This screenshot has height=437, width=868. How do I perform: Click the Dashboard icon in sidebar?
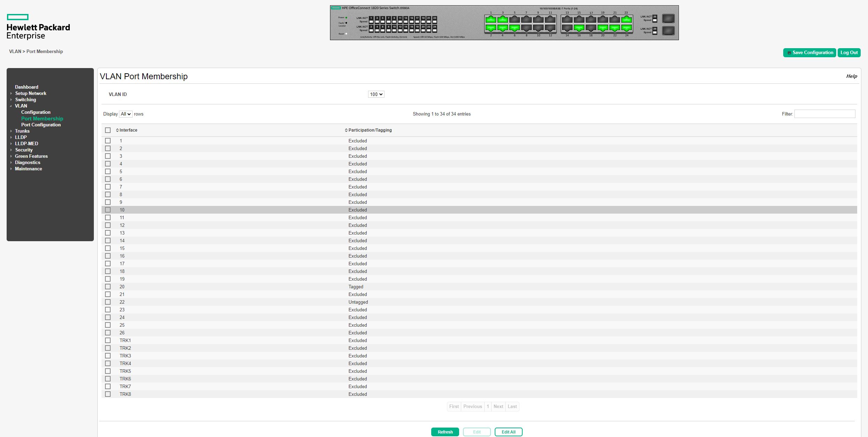click(26, 87)
